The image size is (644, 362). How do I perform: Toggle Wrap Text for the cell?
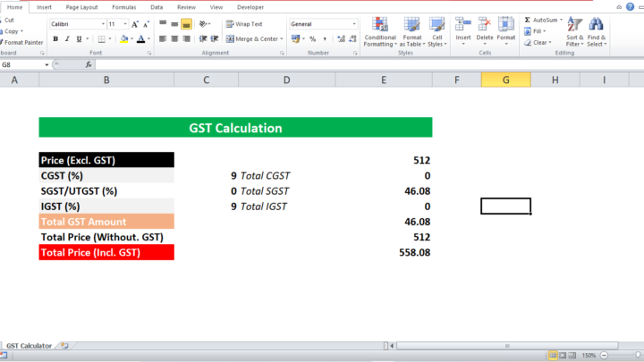coord(243,24)
